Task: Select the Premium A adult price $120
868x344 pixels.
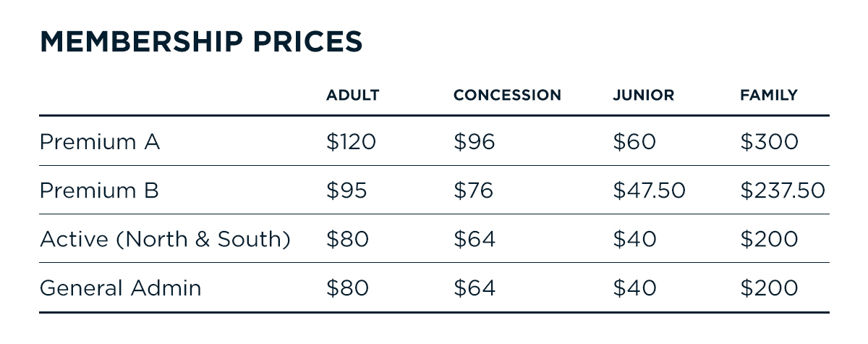Action: (351, 141)
